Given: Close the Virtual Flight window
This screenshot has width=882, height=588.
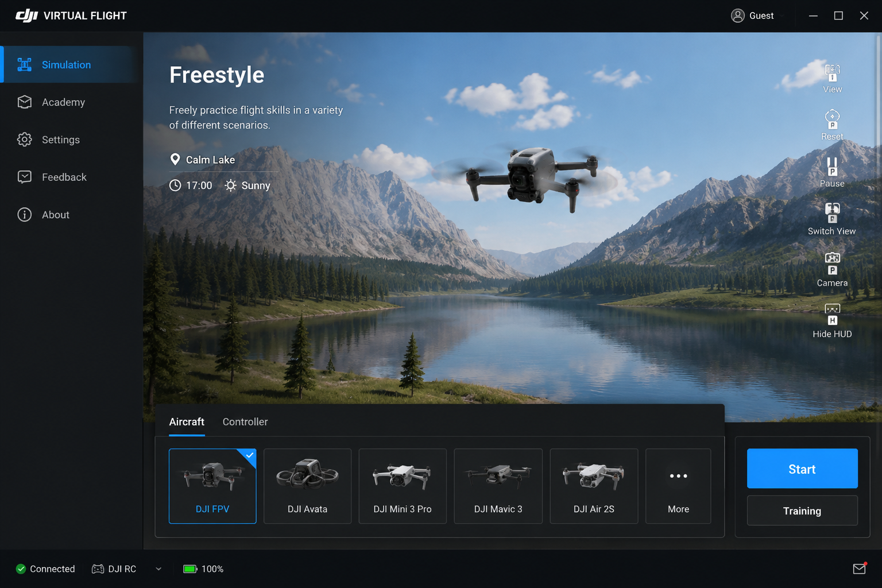Looking at the screenshot, I should tap(864, 16).
